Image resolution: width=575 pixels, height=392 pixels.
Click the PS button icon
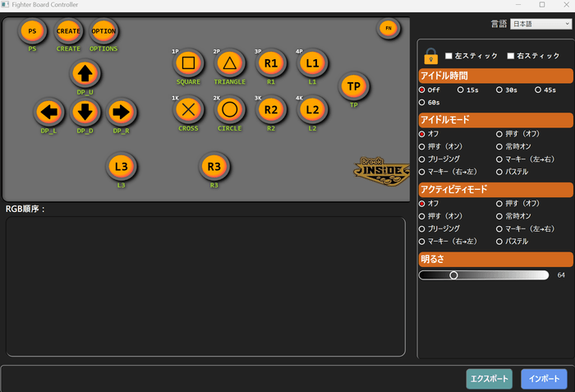pos(32,31)
